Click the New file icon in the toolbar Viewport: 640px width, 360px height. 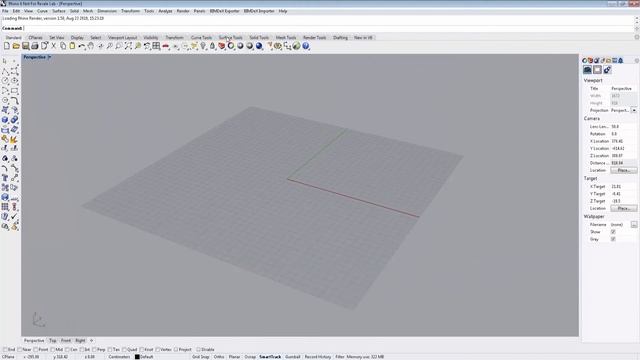coord(7,46)
